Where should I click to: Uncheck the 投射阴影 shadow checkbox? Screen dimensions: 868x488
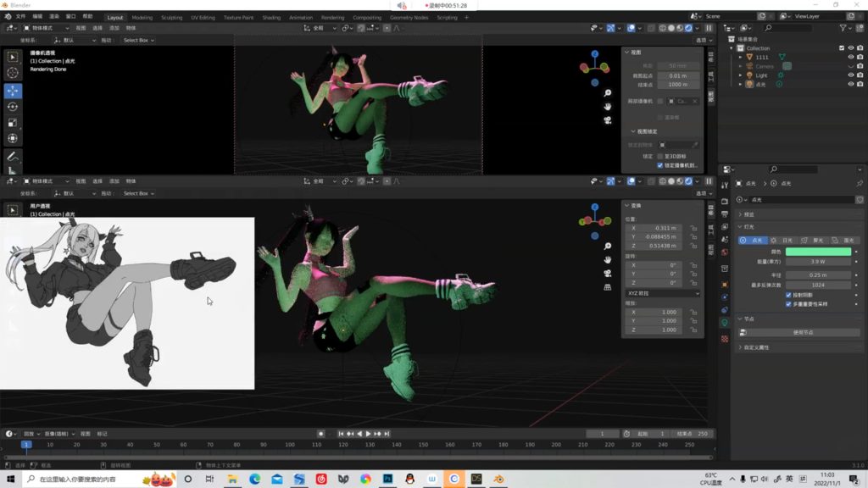pos(789,295)
